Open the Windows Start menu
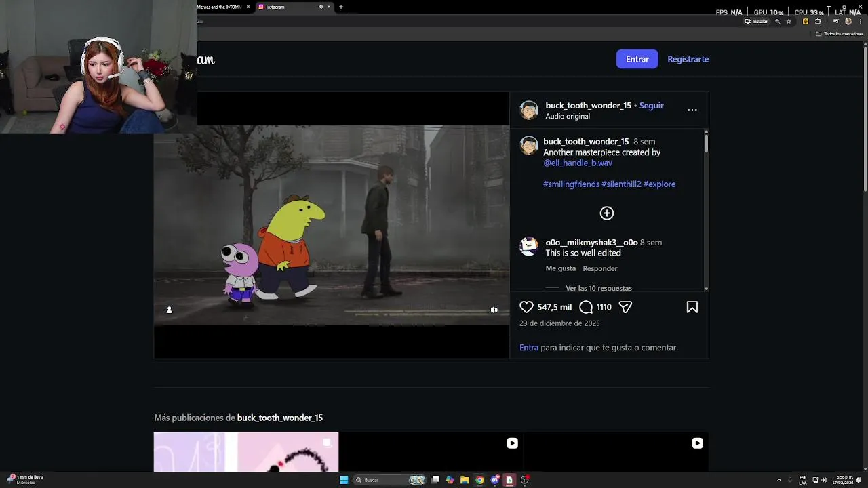This screenshot has height=488, width=868. (x=344, y=480)
